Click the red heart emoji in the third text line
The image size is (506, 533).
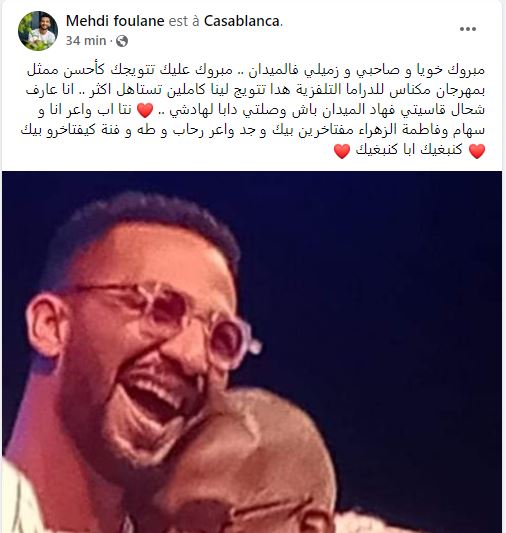point(145,110)
